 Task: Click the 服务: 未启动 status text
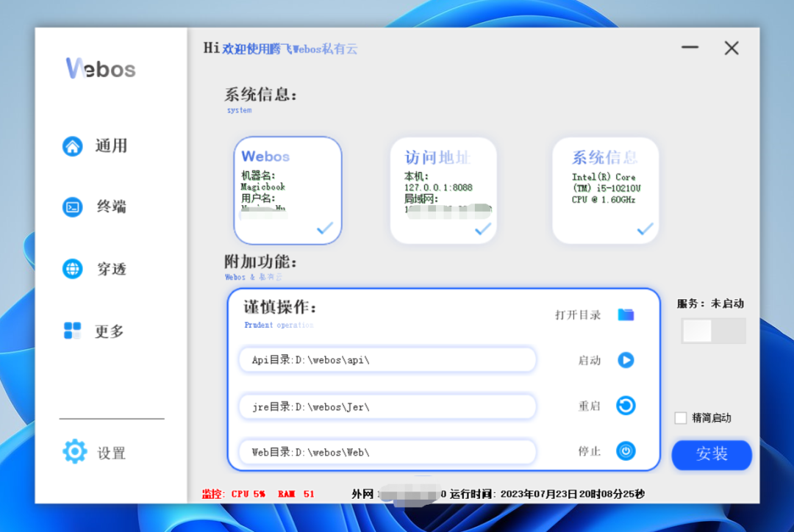[710, 303]
